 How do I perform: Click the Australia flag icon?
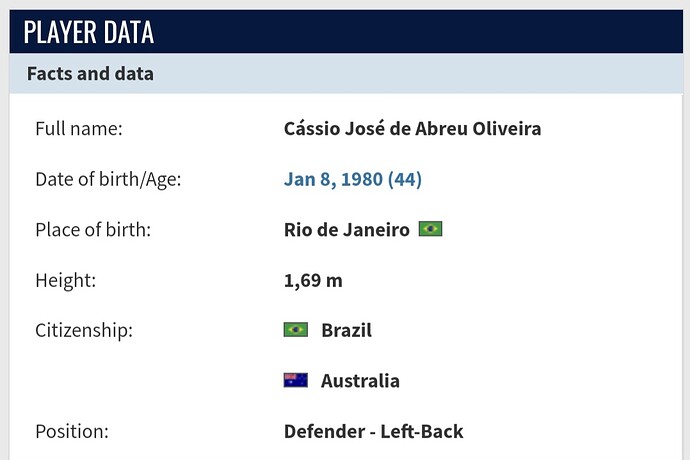coord(296,380)
